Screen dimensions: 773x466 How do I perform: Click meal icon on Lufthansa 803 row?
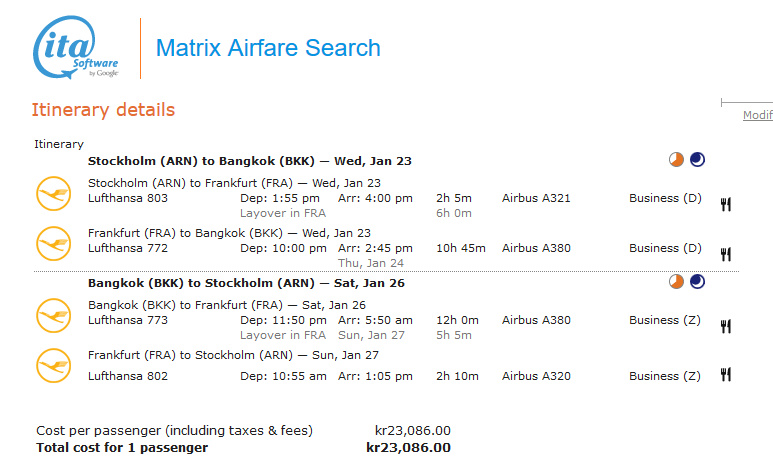coord(726,204)
